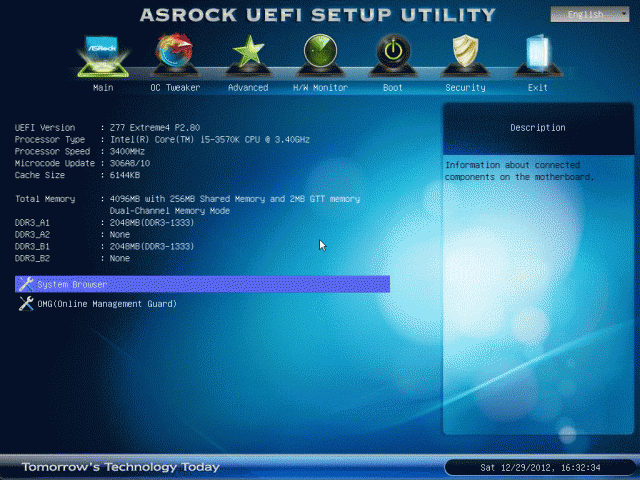640x480 pixels.
Task: Click the Processor Type label
Action: pos(50,140)
